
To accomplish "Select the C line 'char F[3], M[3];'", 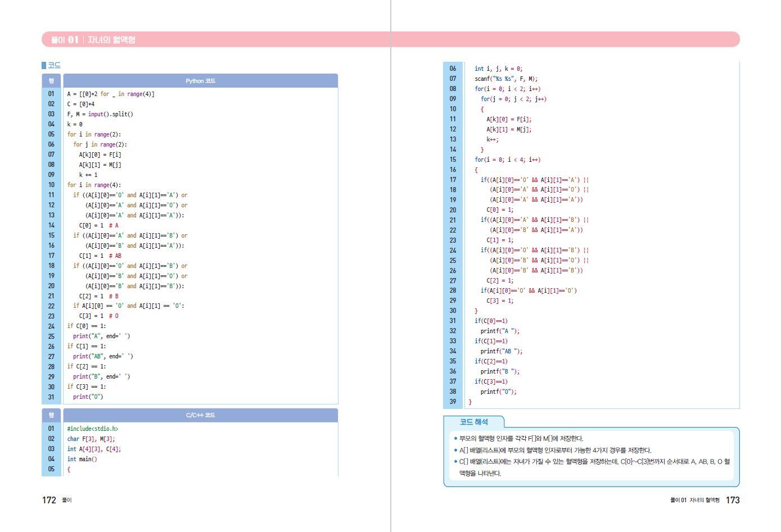I will point(91,439).
